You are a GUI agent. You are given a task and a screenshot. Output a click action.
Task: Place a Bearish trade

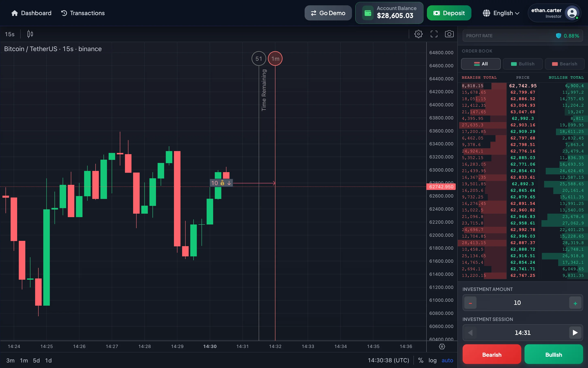(492, 354)
